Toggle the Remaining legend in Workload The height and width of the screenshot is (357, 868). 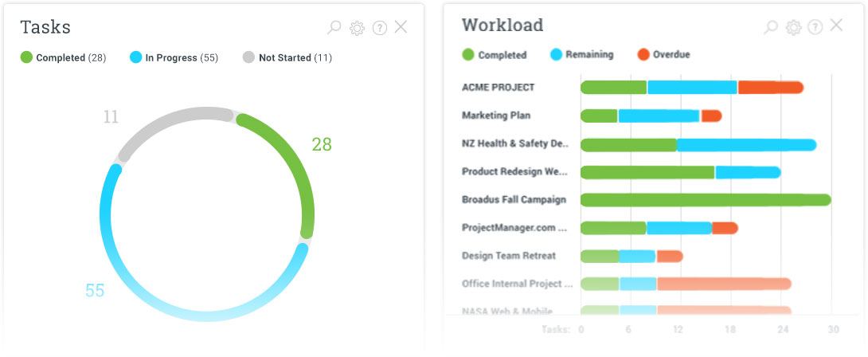[x=581, y=55]
